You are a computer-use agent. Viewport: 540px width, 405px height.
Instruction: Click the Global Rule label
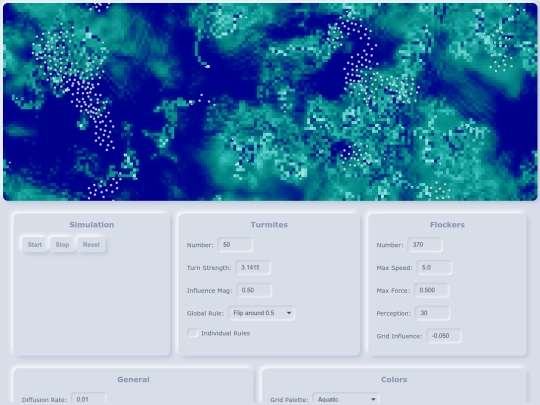pyautogui.click(x=205, y=313)
